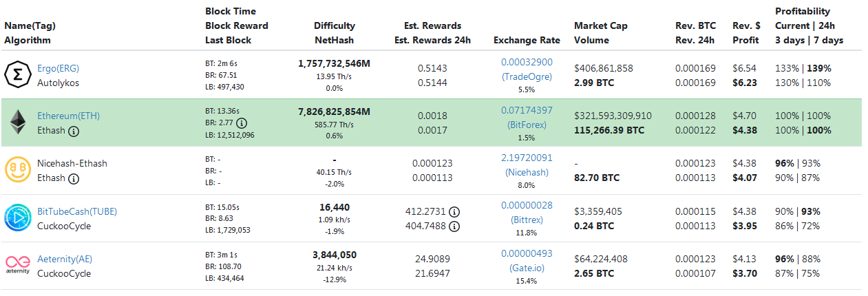Image resolution: width=868 pixels, height=296 pixels.
Task: Open info icon next to 404.7488 rewards
Action: click(x=454, y=226)
